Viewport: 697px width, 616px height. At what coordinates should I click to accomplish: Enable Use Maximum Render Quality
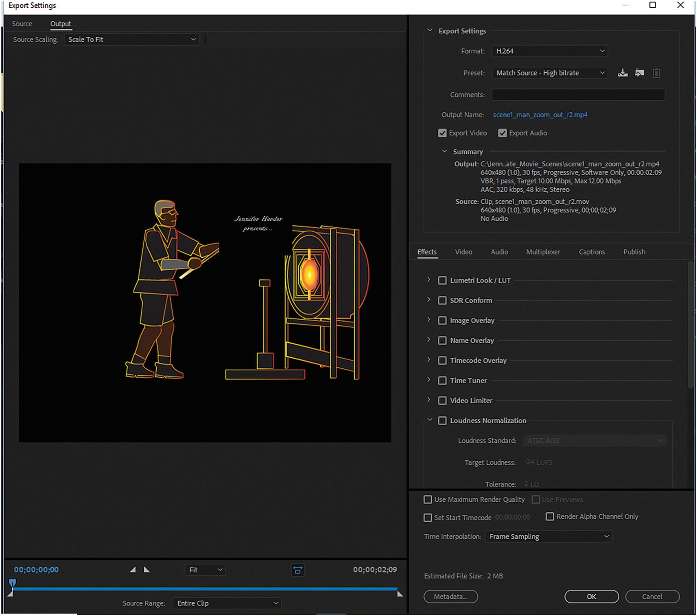[428, 499]
